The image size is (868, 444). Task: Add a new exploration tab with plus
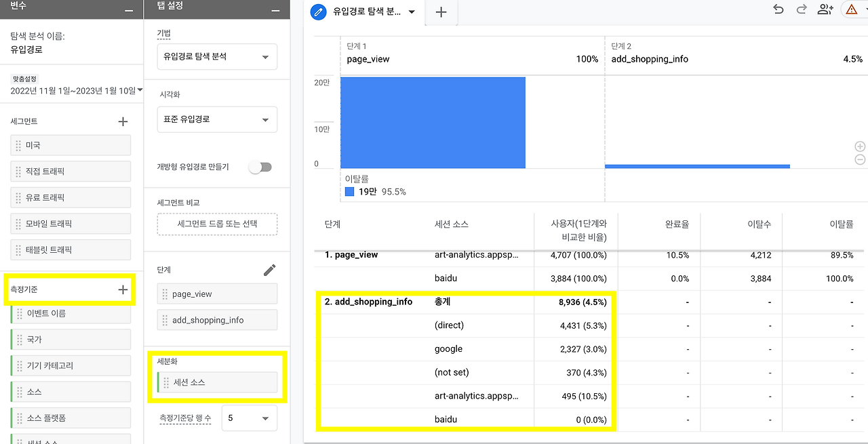click(441, 12)
